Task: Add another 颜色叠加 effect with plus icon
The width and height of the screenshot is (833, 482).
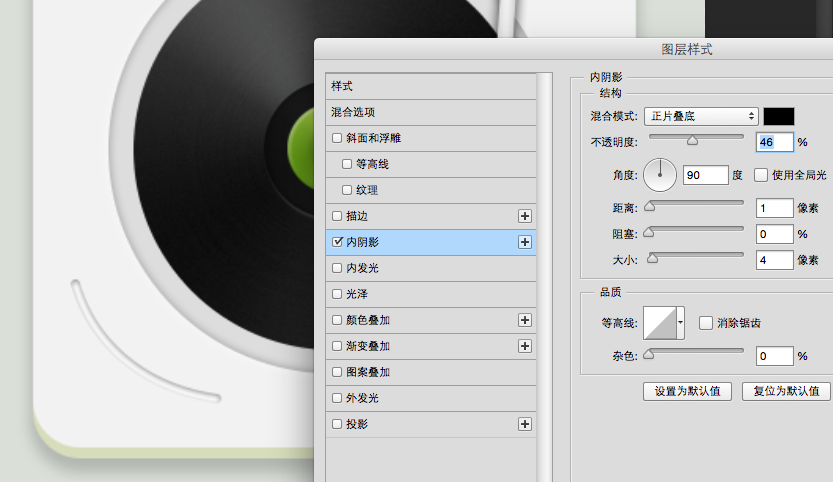Action: click(x=525, y=320)
